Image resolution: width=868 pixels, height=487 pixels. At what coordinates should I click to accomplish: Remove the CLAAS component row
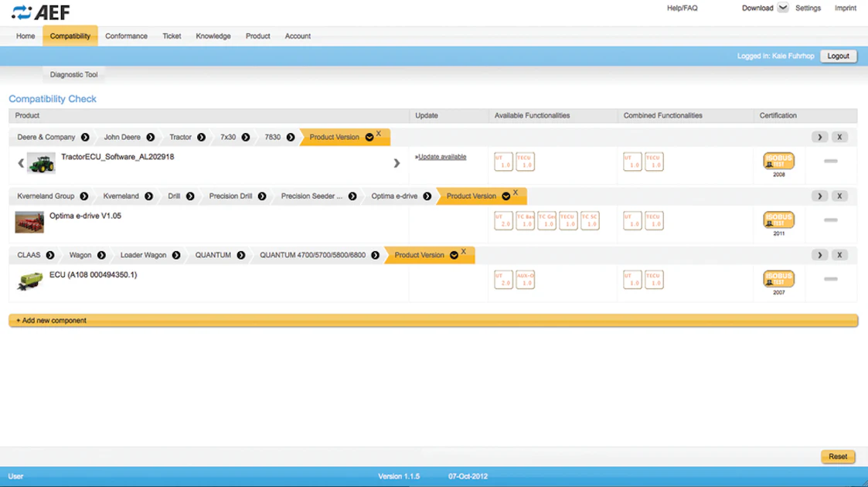tap(839, 255)
